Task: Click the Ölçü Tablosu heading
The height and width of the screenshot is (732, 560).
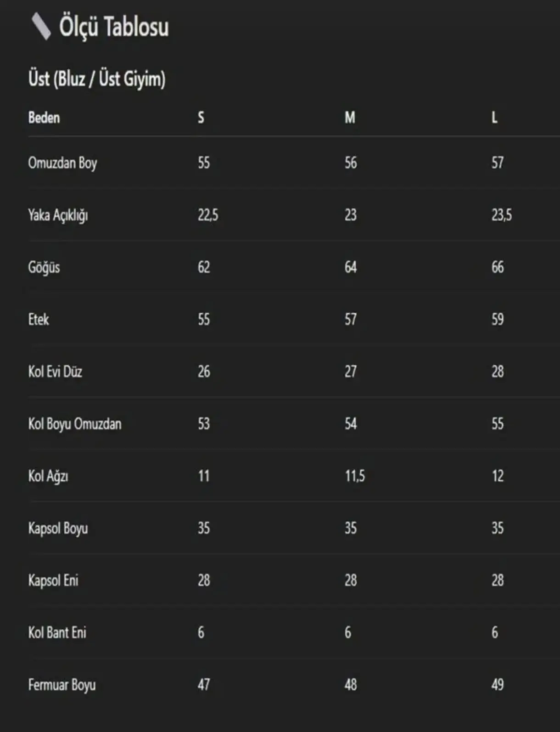Action: 113,27
